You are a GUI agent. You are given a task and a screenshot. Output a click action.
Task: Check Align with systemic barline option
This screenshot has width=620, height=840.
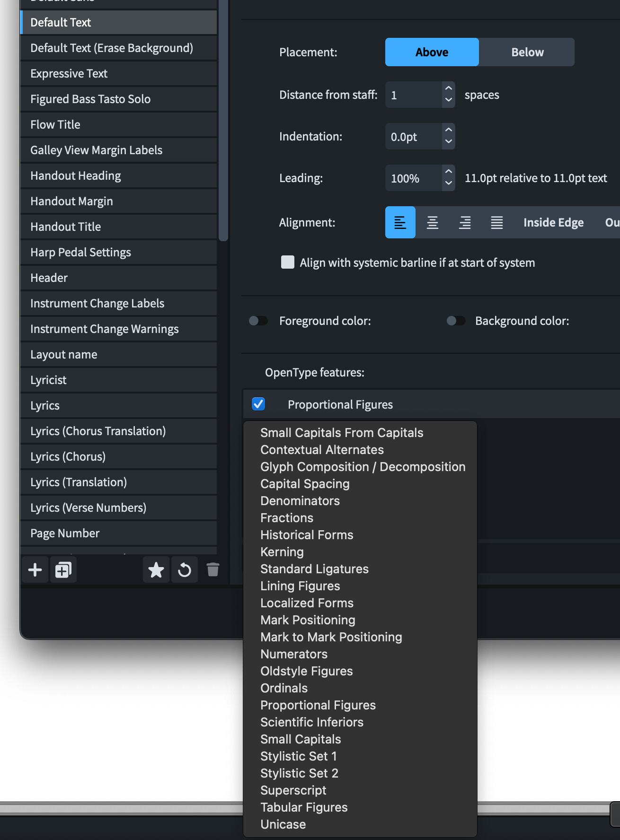[x=288, y=262]
